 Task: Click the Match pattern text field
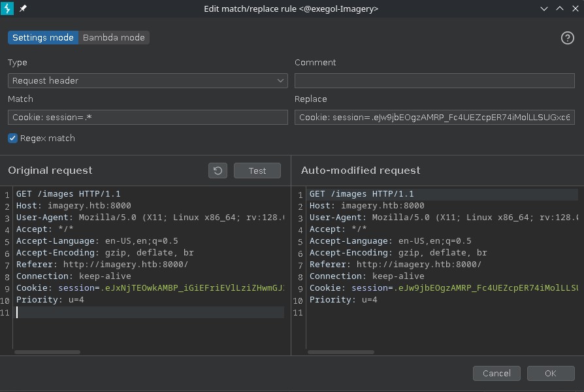click(x=148, y=117)
